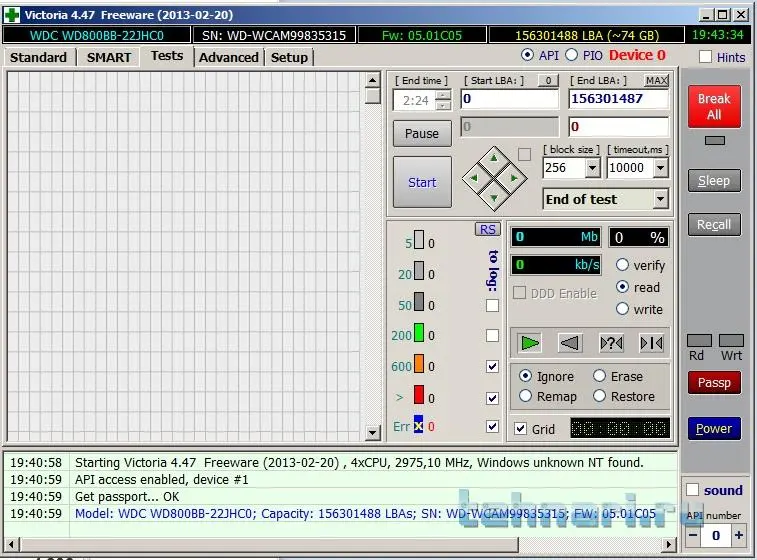Viewport: 757px width, 560px height.
Task: Open the End of test dropdown
Action: pos(660,199)
